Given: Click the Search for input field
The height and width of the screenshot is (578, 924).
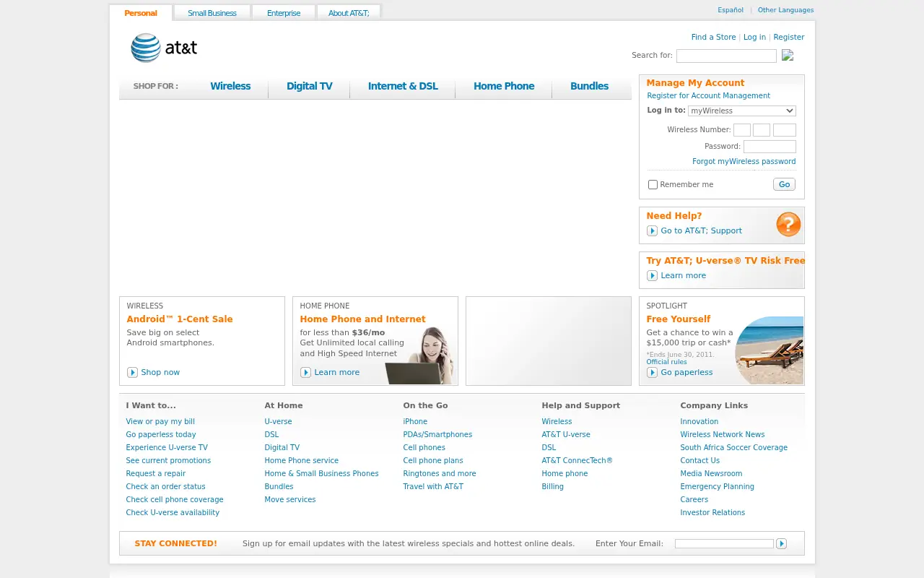Looking at the screenshot, I should [x=726, y=56].
